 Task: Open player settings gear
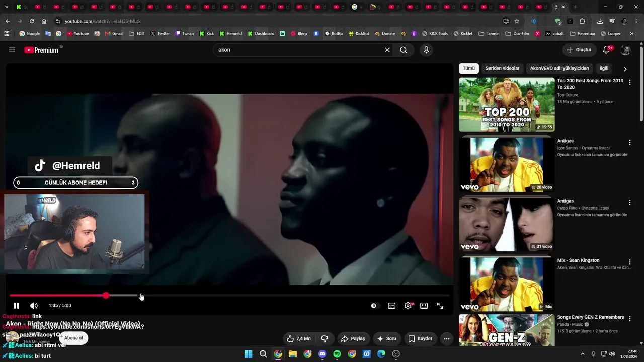pos(408,305)
